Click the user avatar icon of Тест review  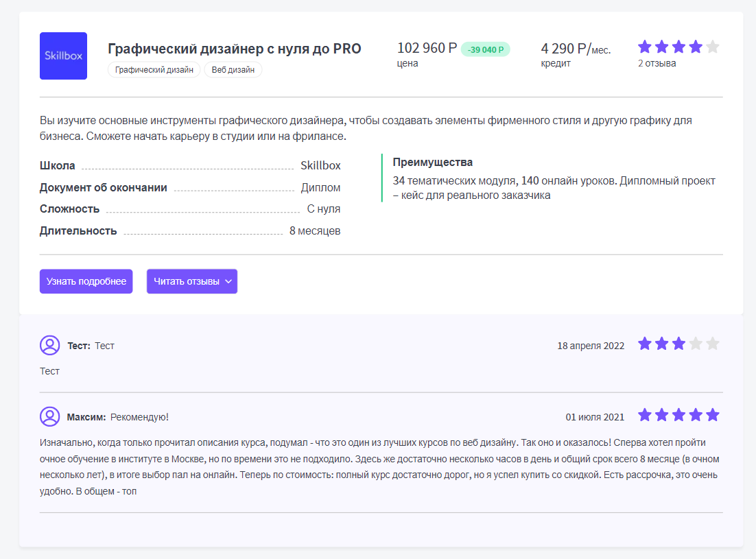pyautogui.click(x=49, y=346)
